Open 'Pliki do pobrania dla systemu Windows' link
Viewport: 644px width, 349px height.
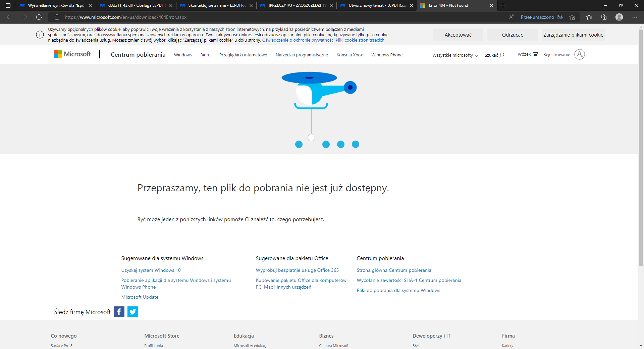[x=398, y=290]
